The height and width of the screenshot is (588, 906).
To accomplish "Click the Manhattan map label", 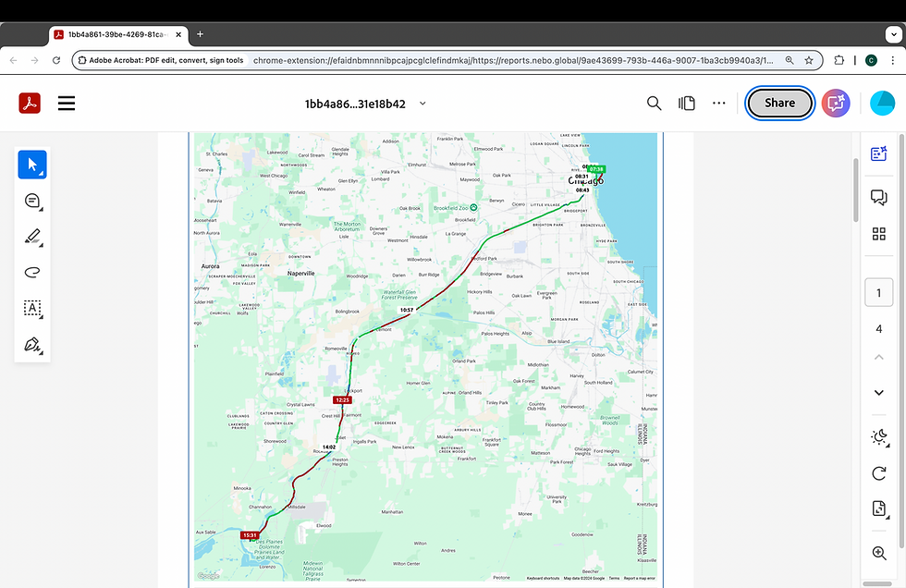I will click(x=392, y=512).
